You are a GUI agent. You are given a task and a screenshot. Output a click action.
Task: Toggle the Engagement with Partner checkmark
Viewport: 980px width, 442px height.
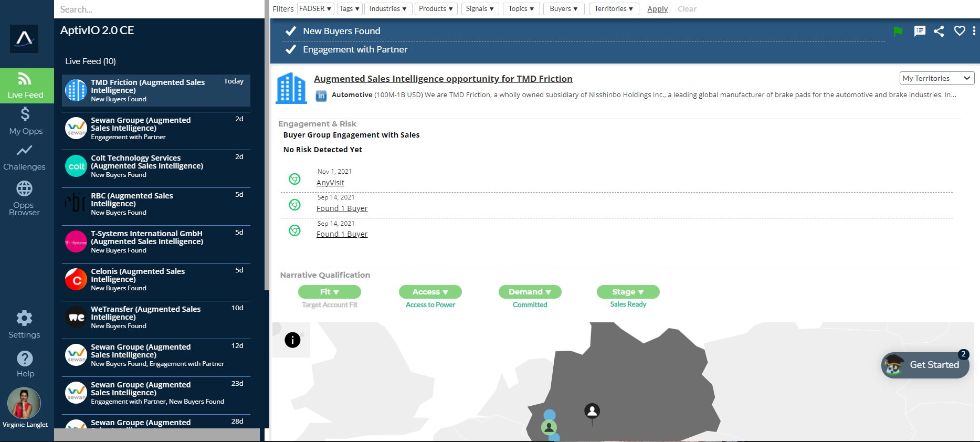point(291,49)
